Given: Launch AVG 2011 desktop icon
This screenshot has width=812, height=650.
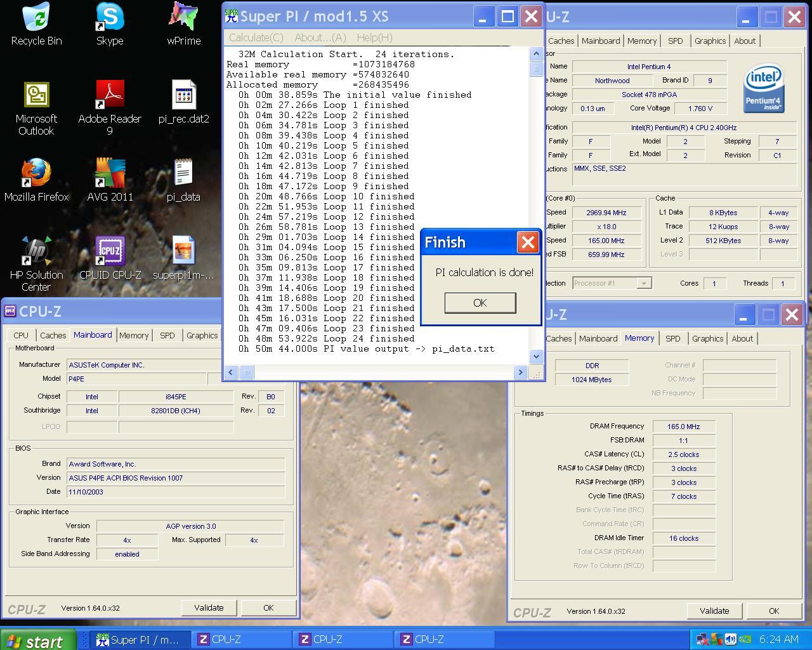Looking at the screenshot, I should (110, 180).
